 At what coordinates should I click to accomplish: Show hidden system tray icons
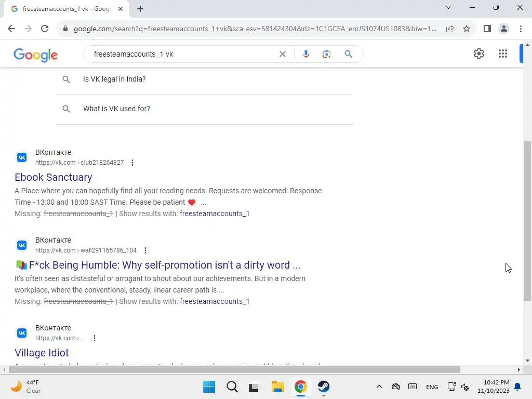(379, 387)
